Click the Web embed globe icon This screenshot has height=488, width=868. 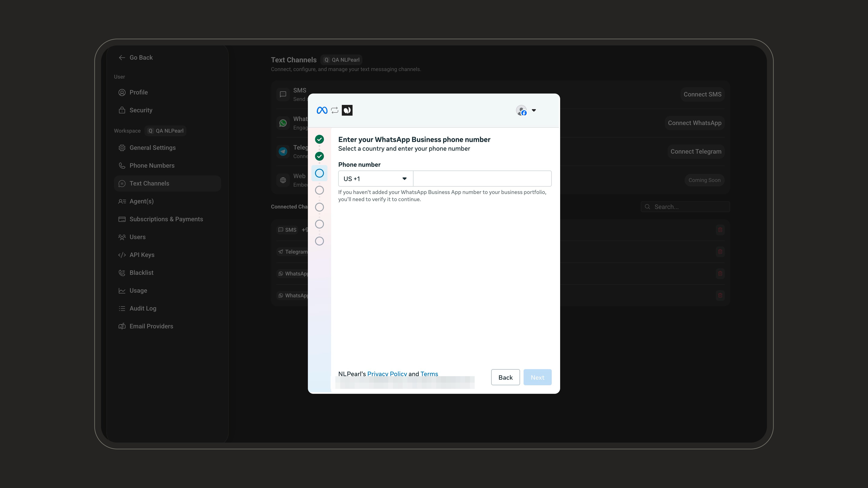point(283,180)
